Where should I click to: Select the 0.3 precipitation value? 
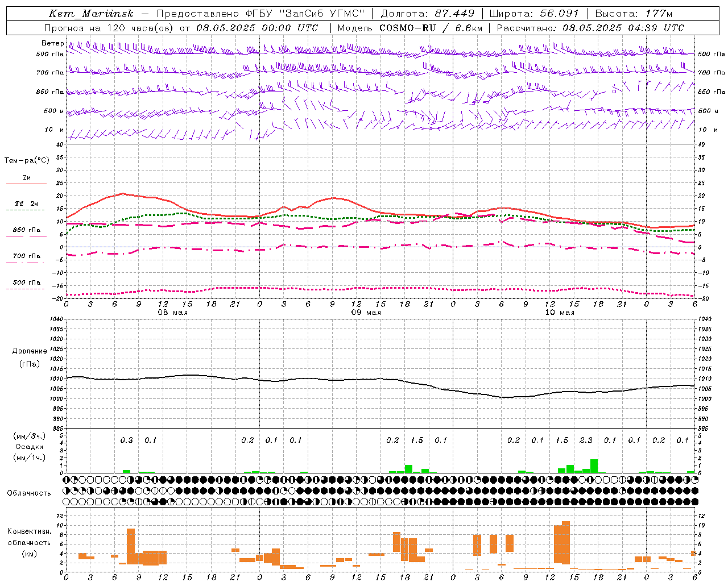click(x=126, y=440)
